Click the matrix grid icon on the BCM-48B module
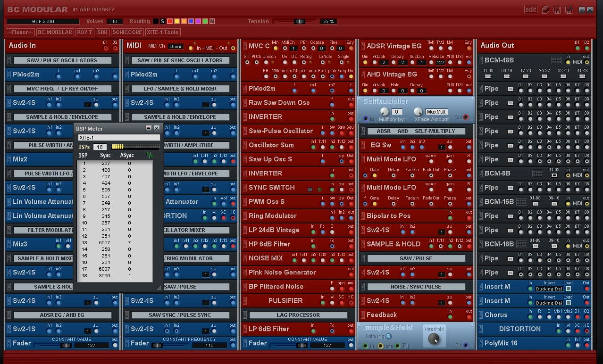The image size is (603, 364). pyautogui.click(x=557, y=61)
